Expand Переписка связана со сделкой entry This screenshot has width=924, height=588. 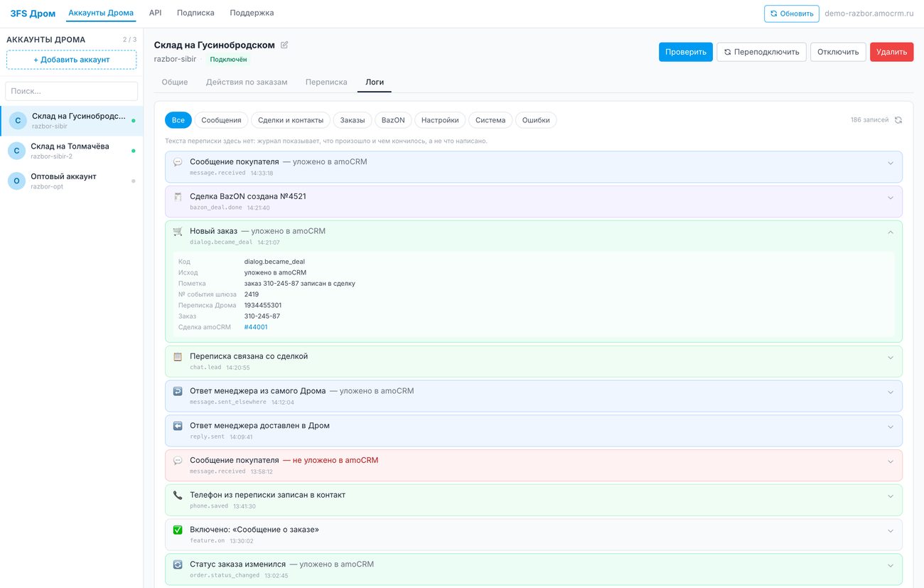click(x=891, y=357)
